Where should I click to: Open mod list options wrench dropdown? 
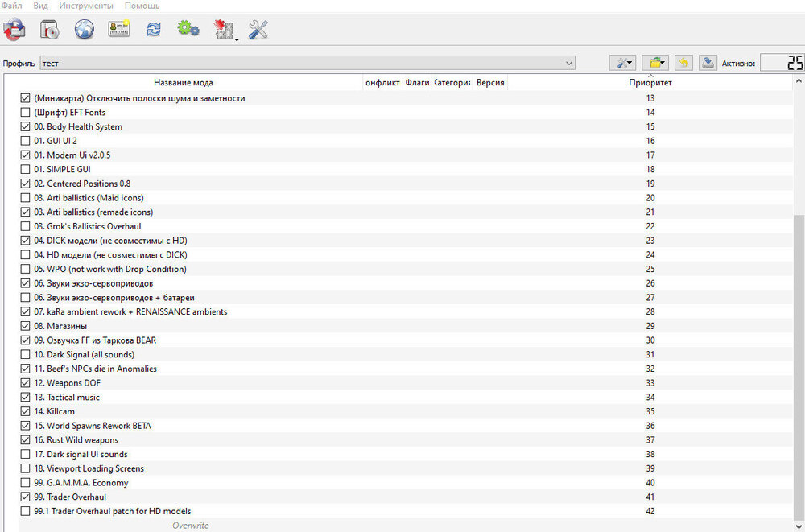623,63
